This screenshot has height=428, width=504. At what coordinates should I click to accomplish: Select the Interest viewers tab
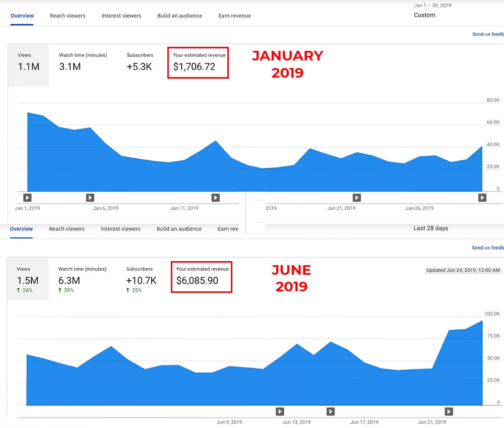pyautogui.click(x=121, y=16)
